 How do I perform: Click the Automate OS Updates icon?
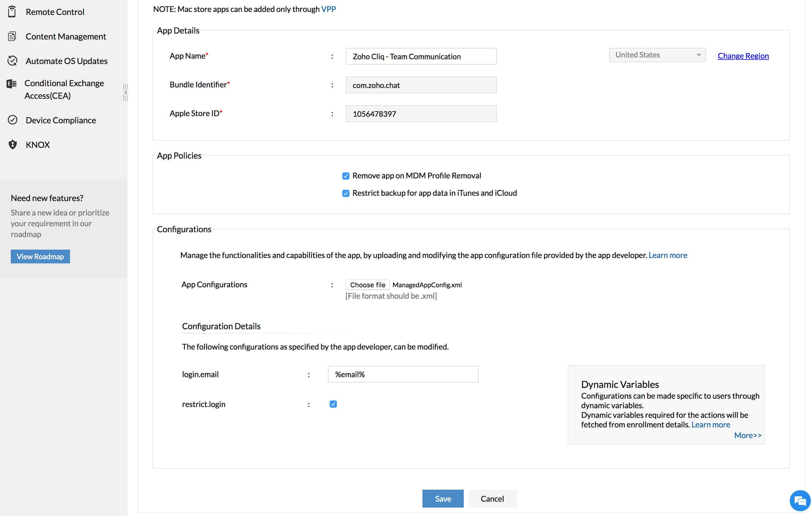[x=12, y=60]
